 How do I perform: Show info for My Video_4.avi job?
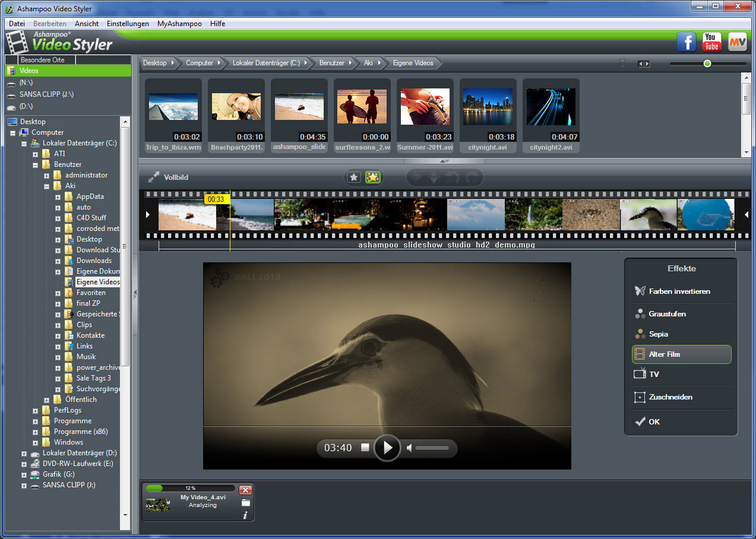pyautogui.click(x=245, y=515)
